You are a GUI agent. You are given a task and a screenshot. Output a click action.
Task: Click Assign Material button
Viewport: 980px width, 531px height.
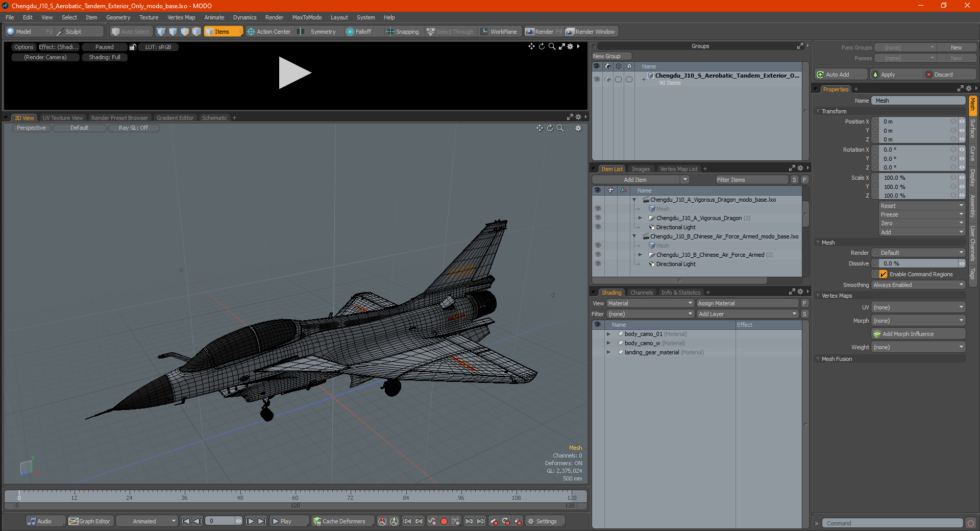pos(748,303)
